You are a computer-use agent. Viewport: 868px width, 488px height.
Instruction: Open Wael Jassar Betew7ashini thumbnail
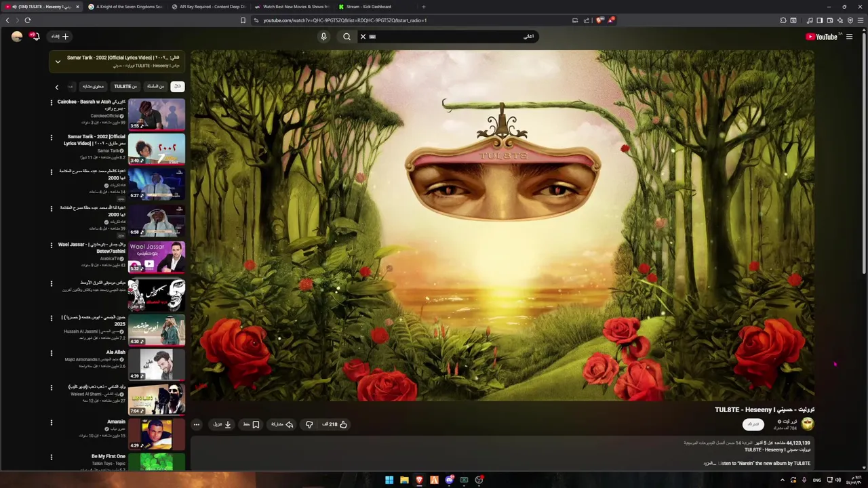tap(157, 257)
